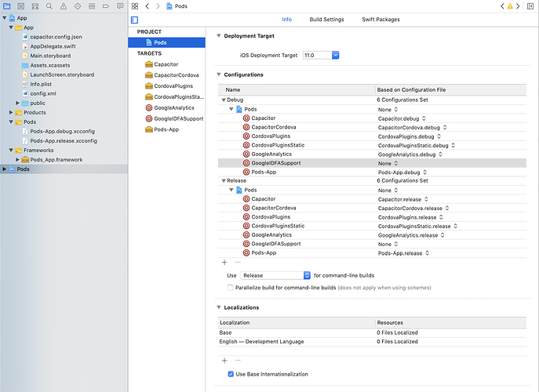Go forward with the right chevron
This screenshot has height=392, width=539.
click(x=158, y=6)
